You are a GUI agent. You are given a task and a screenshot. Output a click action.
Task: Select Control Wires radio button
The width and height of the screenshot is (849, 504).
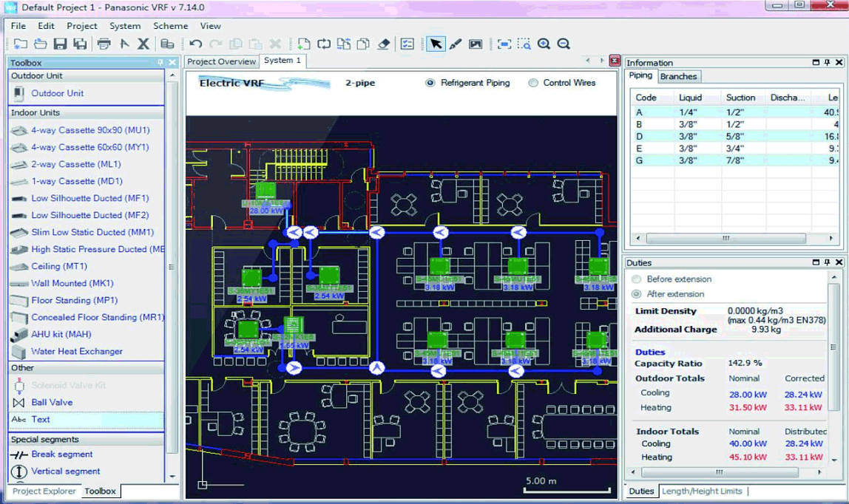click(x=533, y=83)
